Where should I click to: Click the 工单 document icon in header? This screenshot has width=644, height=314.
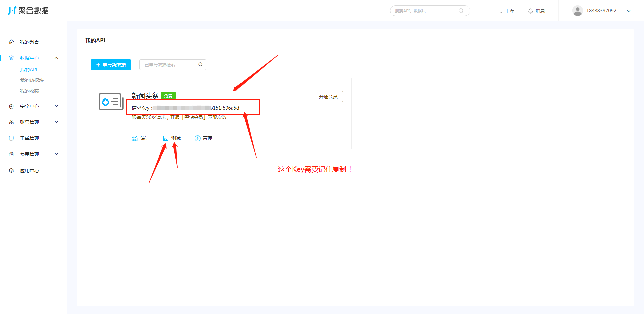click(x=500, y=11)
